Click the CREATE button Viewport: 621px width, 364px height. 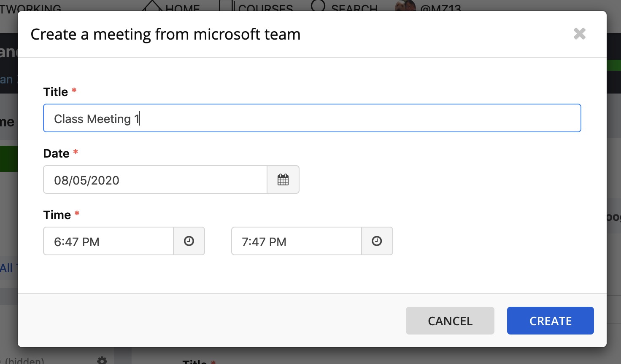551,321
